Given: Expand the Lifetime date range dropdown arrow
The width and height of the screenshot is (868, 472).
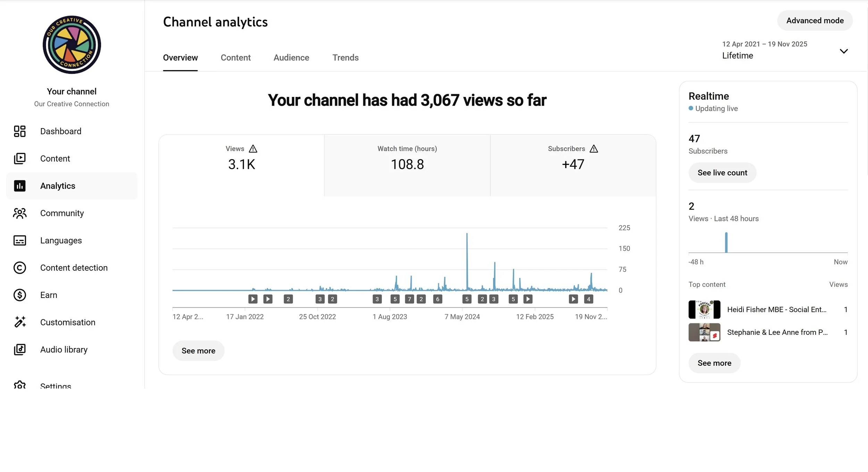Looking at the screenshot, I should 843,51.
